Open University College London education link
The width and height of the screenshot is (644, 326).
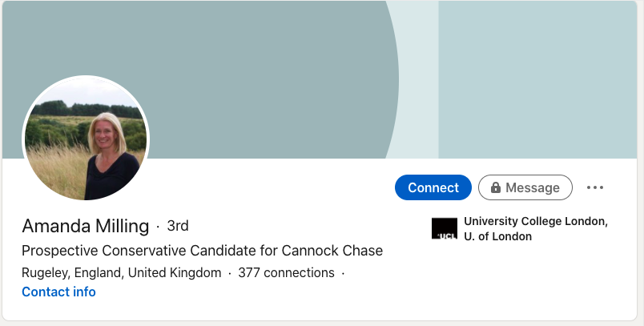click(536, 229)
